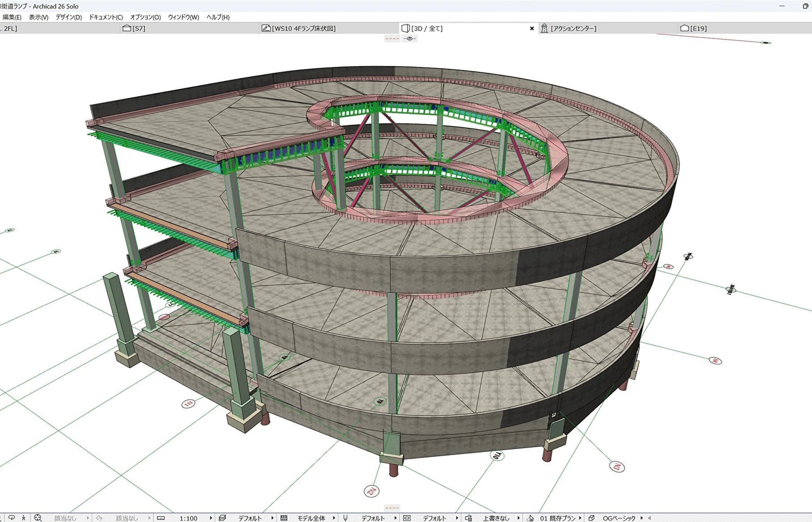Click the orbit/lasso icon in status bar
This screenshot has width=812, height=522.
(x=12, y=518)
